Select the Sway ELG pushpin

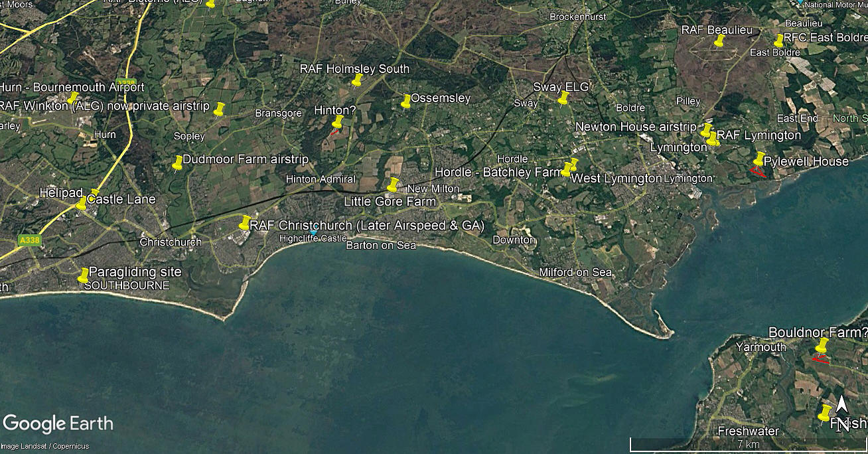pyautogui.click(x=563, y=98)
